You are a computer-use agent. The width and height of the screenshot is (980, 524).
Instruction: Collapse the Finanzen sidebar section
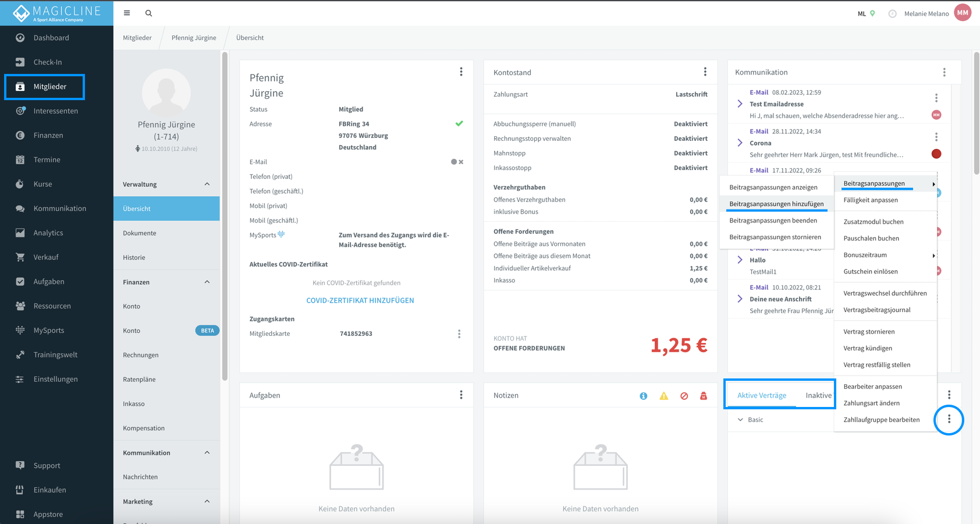(x=207, y=282)
